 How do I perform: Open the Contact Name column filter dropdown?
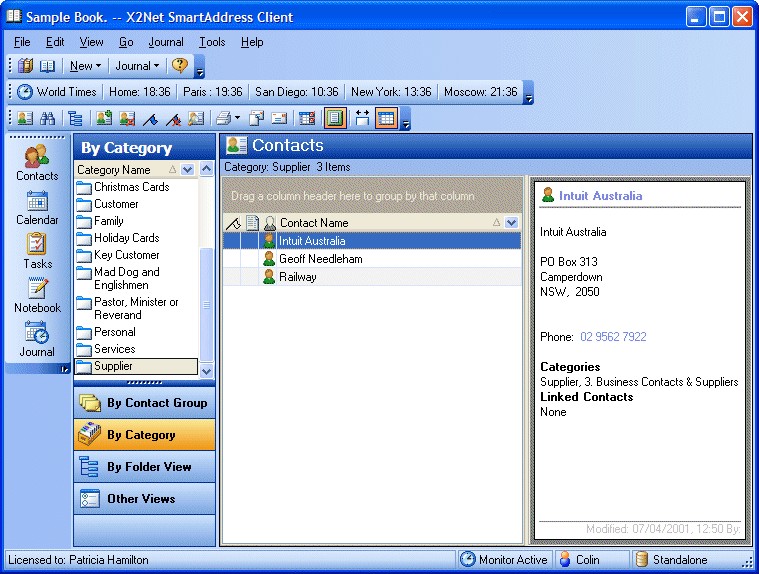[x=511, y=223]
